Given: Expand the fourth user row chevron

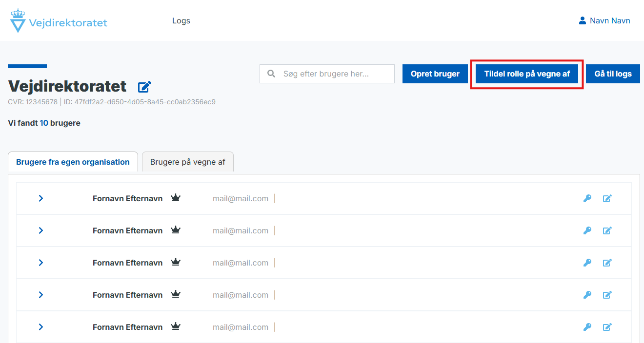Looking at the screenshot, I should point(41,295).
